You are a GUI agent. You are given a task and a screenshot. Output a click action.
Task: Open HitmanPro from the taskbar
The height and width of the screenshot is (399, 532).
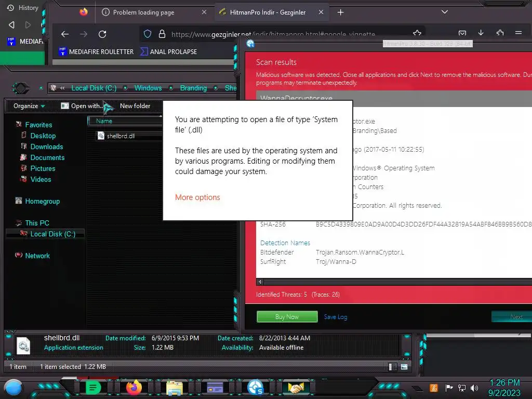tap(256, 387)
